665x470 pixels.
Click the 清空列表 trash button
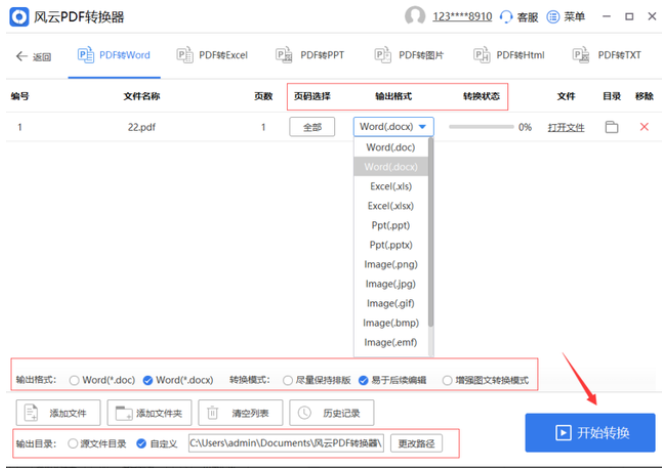[x=240, y=412]
